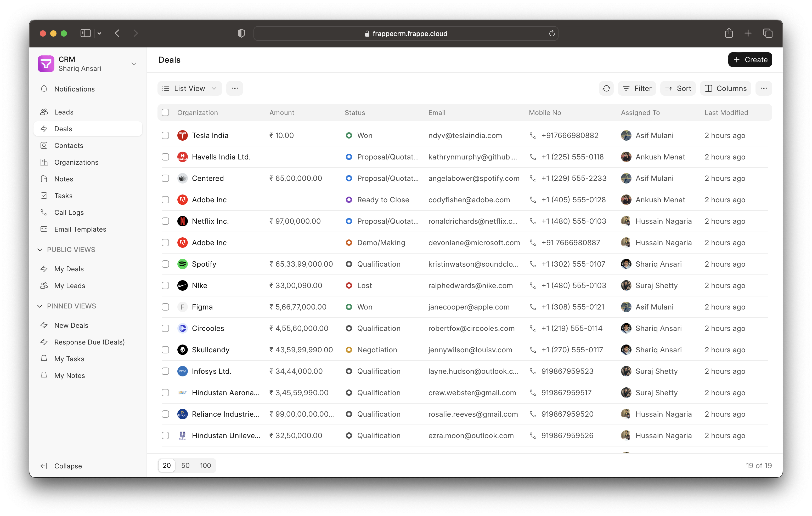This screenshot has height=516, width=812.
Task: Open the Notifications bell icon
Action: [44, 89]
